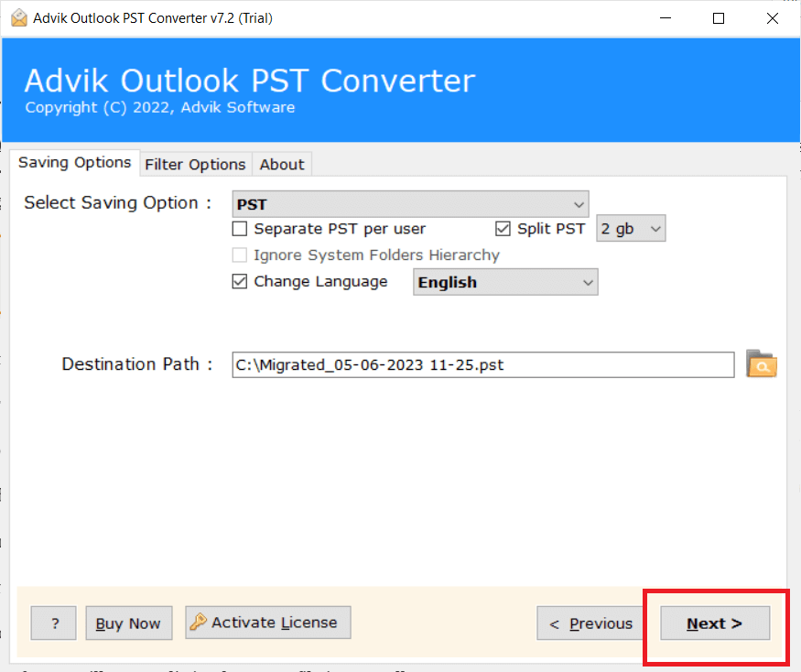Open the About tab

click(282, 165)
